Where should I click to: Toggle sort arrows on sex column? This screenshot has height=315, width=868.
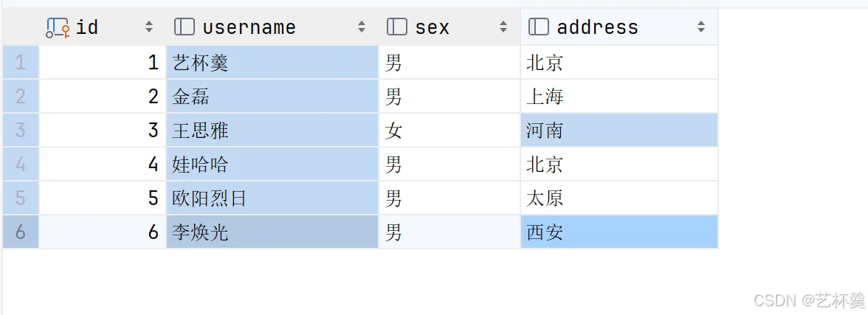tap(503, 27)
